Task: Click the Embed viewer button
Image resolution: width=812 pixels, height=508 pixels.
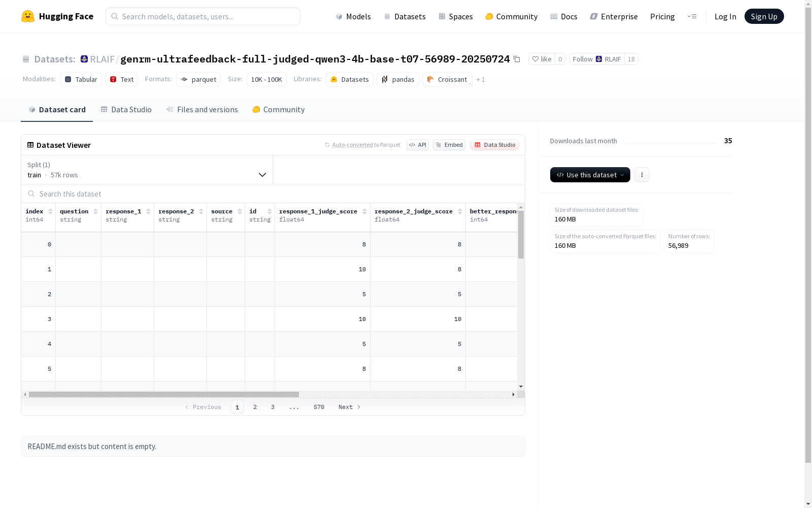Action: click(x=449, y=145)
